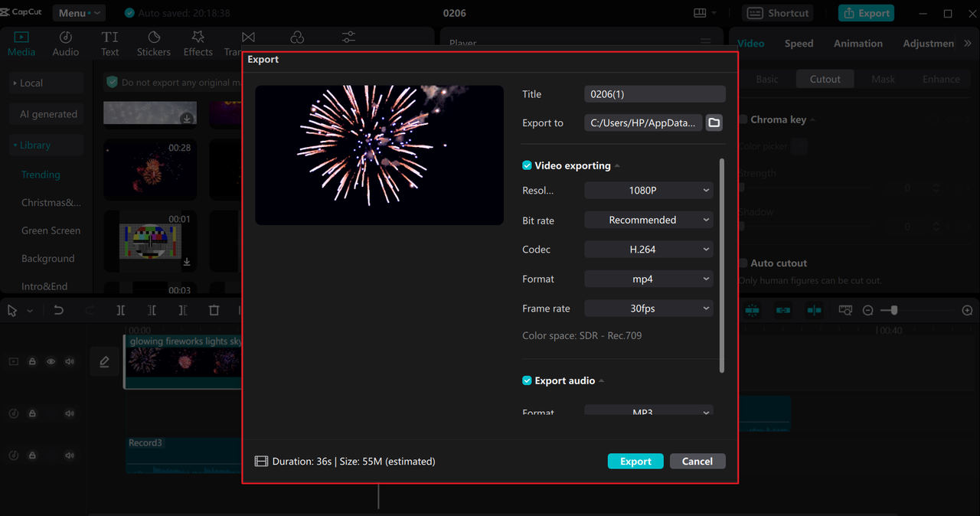Open the Audio tab

66,44
